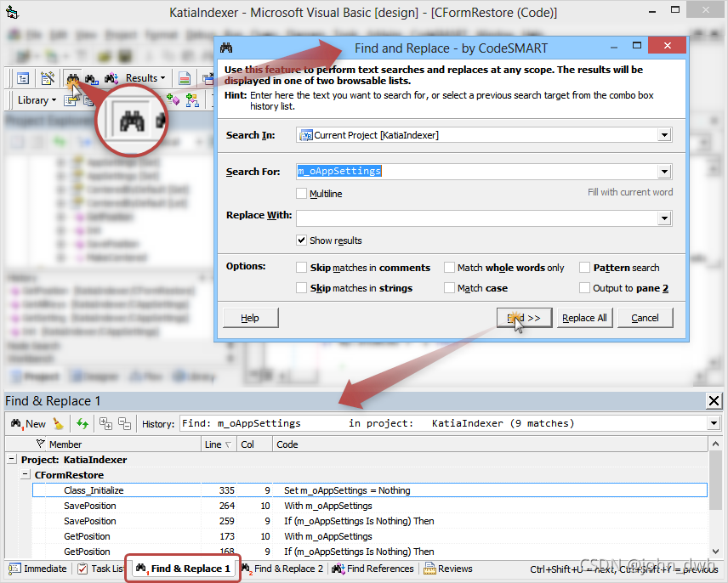Open the Search For history dropdown
Viewport: 728px width, 583px height.
tap(664, 172)
